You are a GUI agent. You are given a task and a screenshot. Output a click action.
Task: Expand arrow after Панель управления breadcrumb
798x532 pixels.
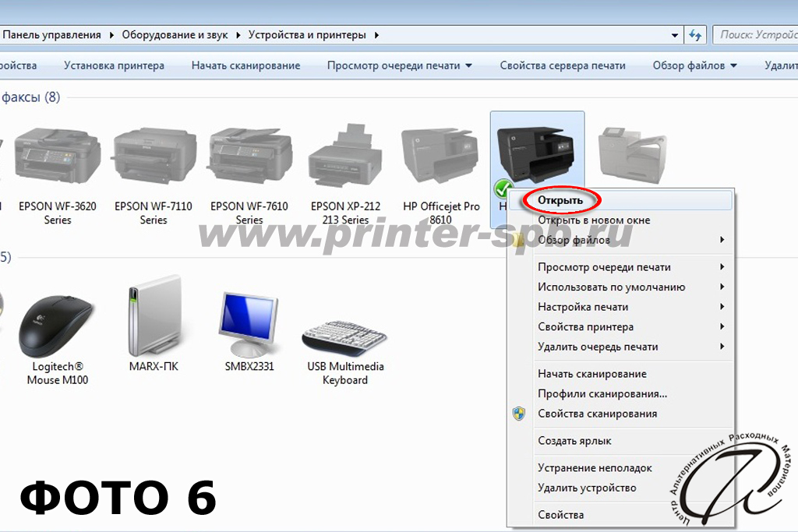coord(111,35)
